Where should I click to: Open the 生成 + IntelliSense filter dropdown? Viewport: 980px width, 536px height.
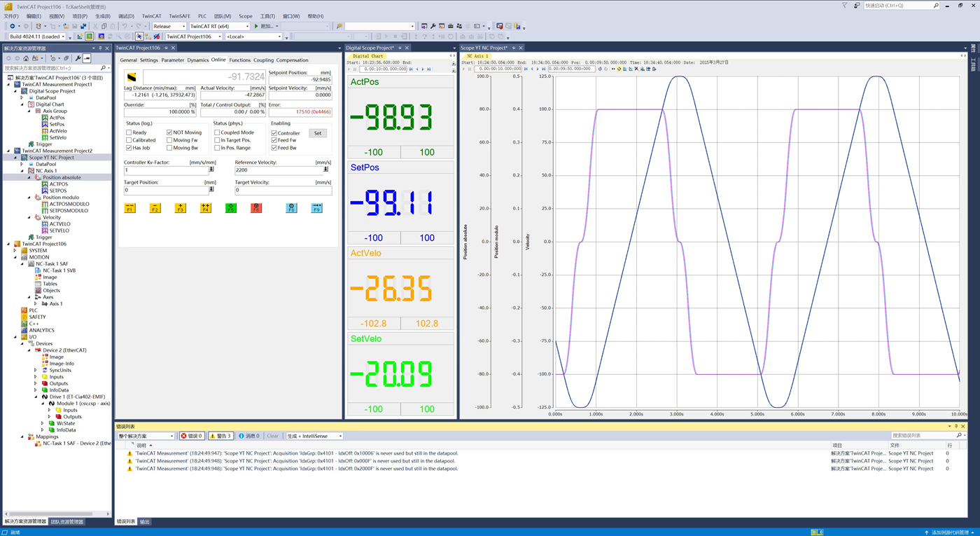click(314, 436)
